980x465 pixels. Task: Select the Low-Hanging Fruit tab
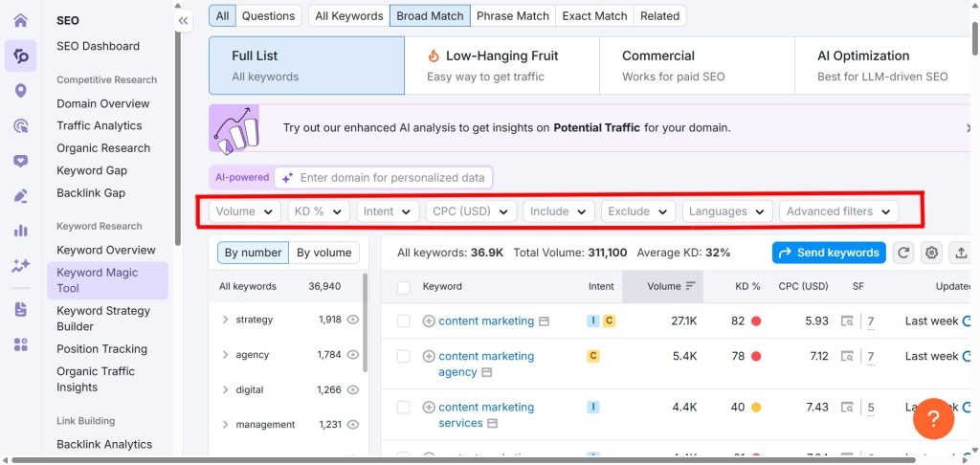pyautogui.click(x=501, y=65)
